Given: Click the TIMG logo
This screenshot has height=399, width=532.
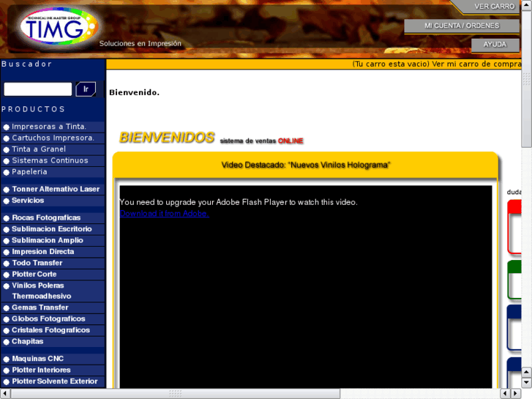Looking at the screenshot, I should tap(59, 26).
